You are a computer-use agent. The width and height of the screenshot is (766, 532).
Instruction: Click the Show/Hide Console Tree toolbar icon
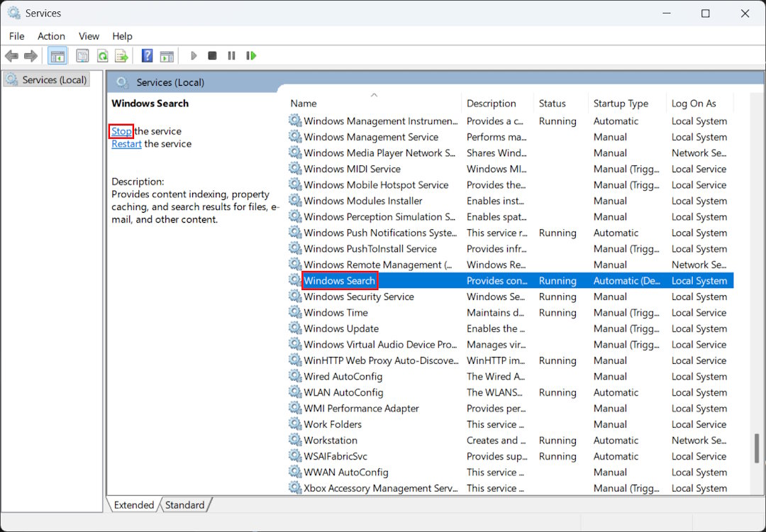(x=57, y=56)
